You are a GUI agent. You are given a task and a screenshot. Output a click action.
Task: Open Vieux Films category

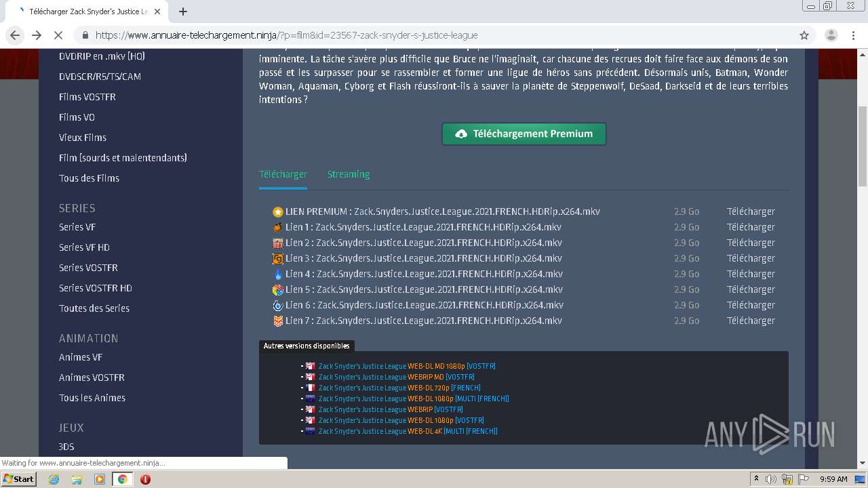click(x=83, y=138)
